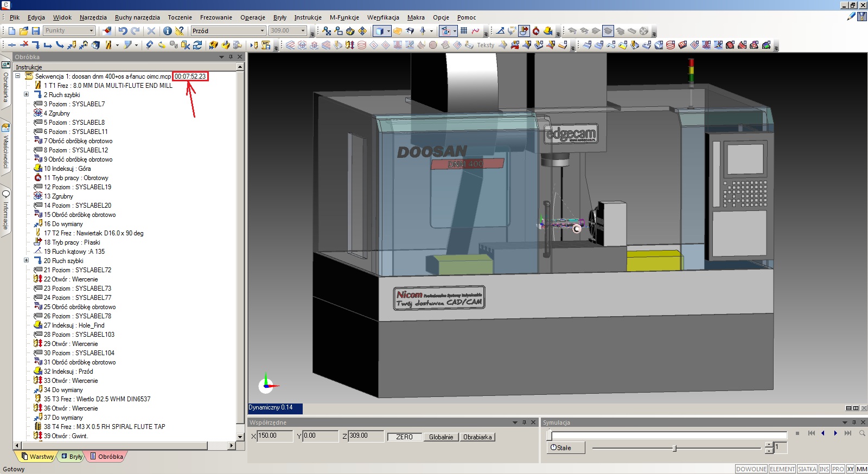This screenshot has height=474, width=868.
Task: Open the Symulacja panel options arrow
Action: pyautogui.click(x=845, y=422)
